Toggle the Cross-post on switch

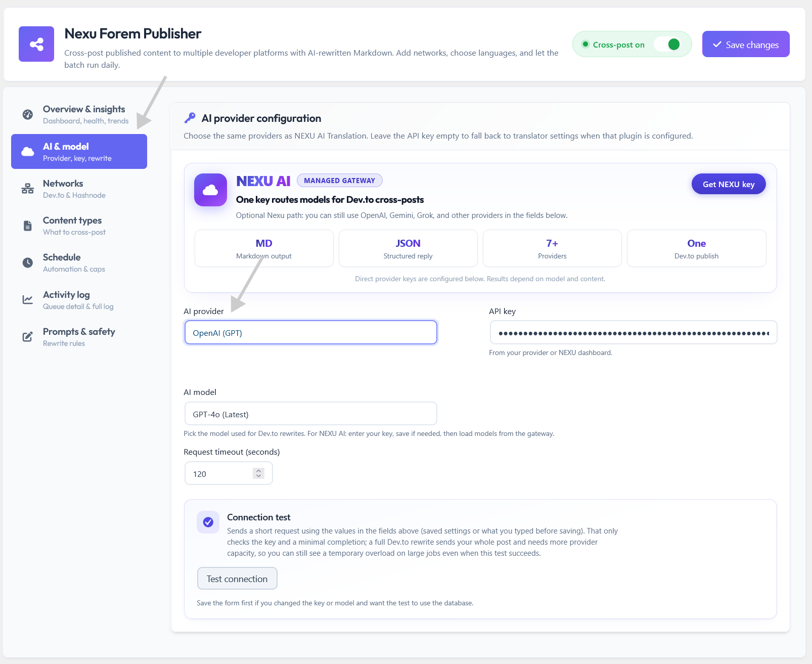668,44
